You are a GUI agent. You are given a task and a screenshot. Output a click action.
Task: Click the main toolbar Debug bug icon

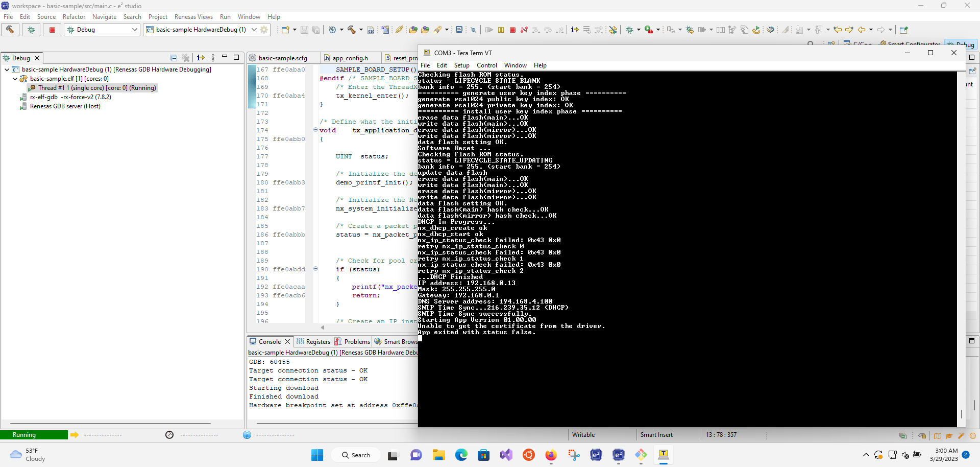tap(630, 30)
